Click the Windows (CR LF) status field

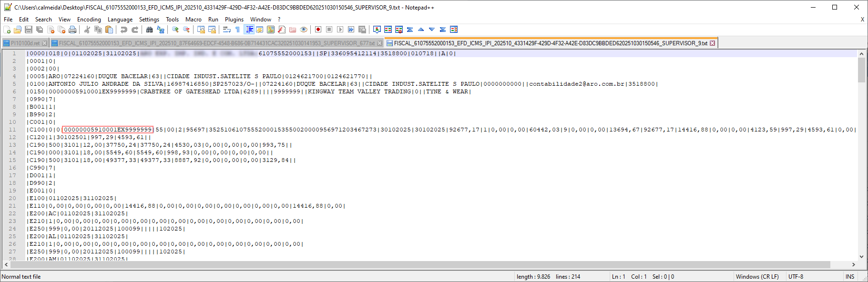coord(757,277)
